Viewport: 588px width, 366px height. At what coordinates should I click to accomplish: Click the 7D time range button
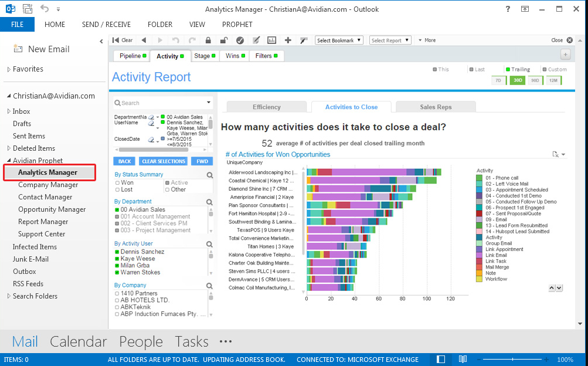pos(499,80)
